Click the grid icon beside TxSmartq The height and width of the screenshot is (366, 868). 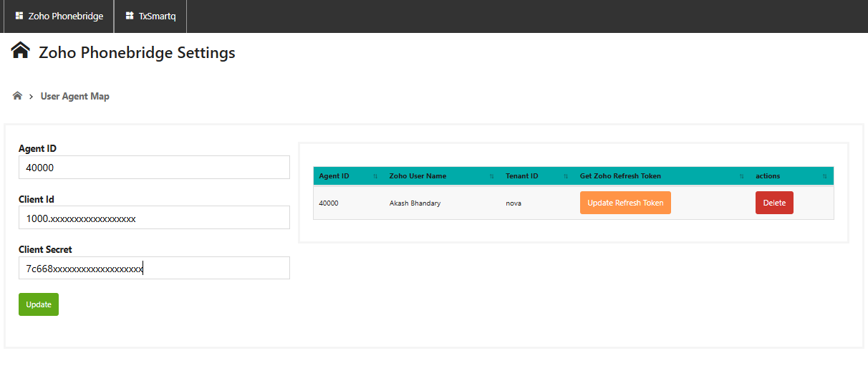tap(130, 16)
